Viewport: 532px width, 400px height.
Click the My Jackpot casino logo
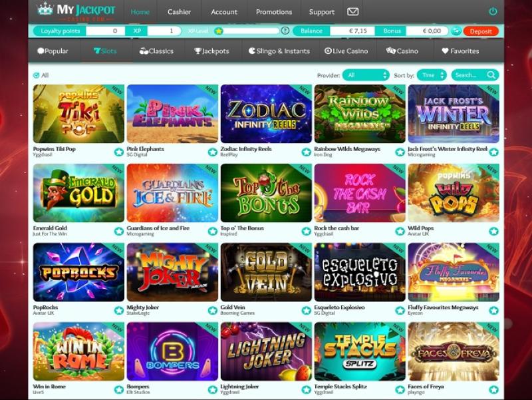pyautogui.click(x=76, y=11)
